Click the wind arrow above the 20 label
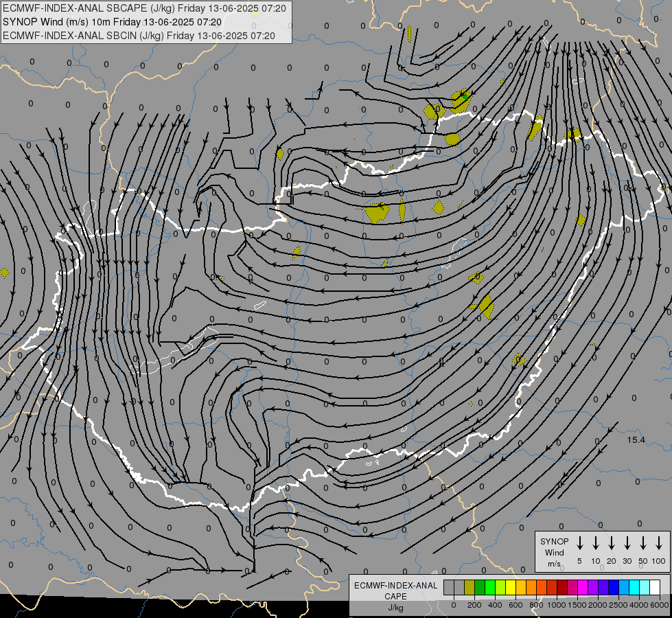The width and height of the screenshot is (672, 618). click(612, 542)
